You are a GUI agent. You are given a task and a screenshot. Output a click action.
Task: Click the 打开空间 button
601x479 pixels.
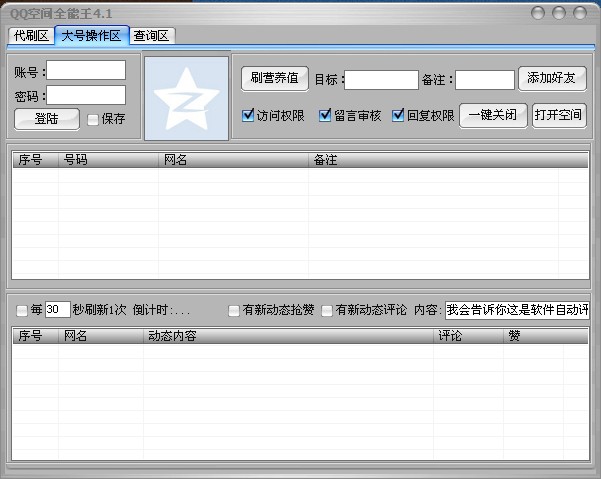559,115
